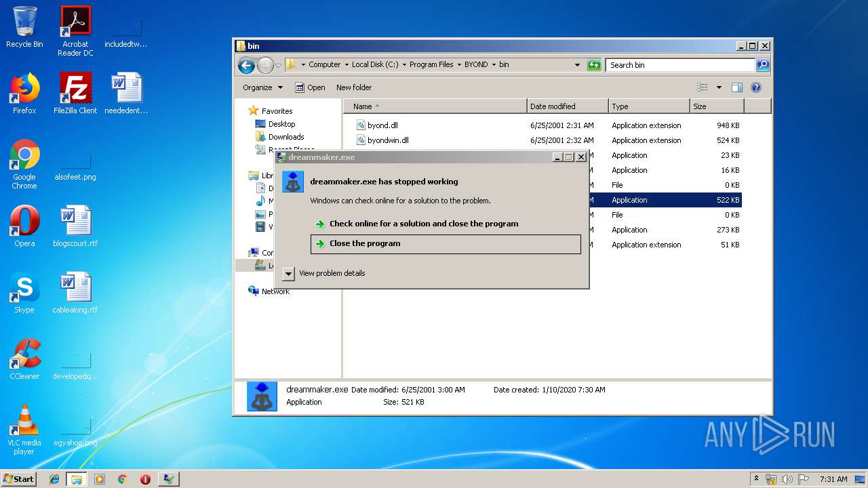Select the CCleaner desktop shortcut
Viewport: 868px width, 488px height.
24,359
